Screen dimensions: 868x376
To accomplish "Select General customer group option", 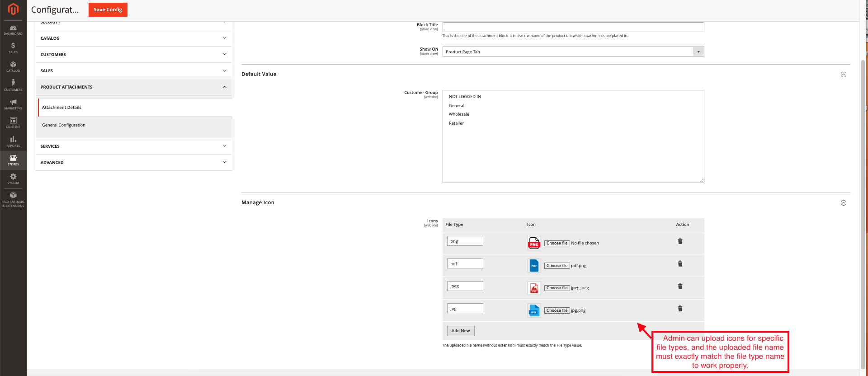I will coord(457,106).
